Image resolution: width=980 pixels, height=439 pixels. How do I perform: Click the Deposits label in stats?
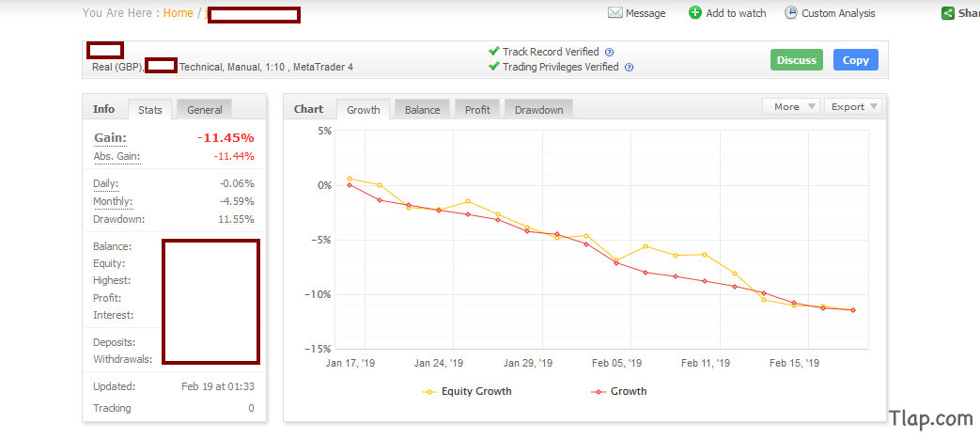[115, 343]
